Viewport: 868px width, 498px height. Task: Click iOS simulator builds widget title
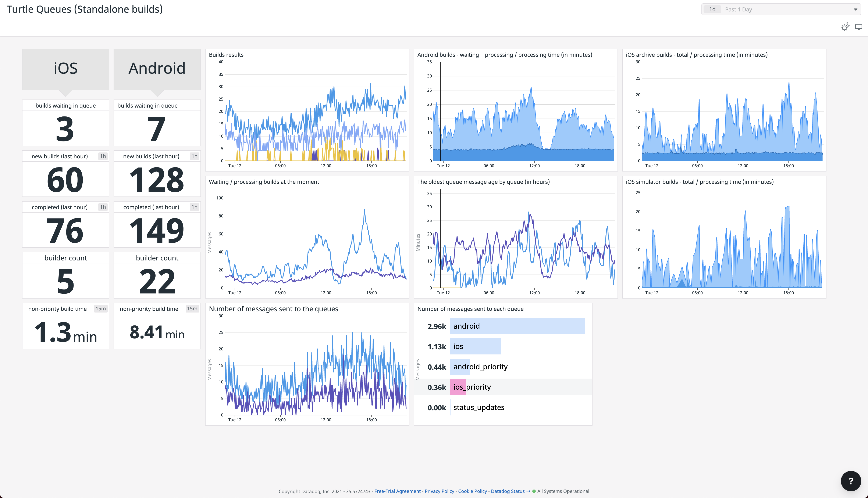click(700, 182)
